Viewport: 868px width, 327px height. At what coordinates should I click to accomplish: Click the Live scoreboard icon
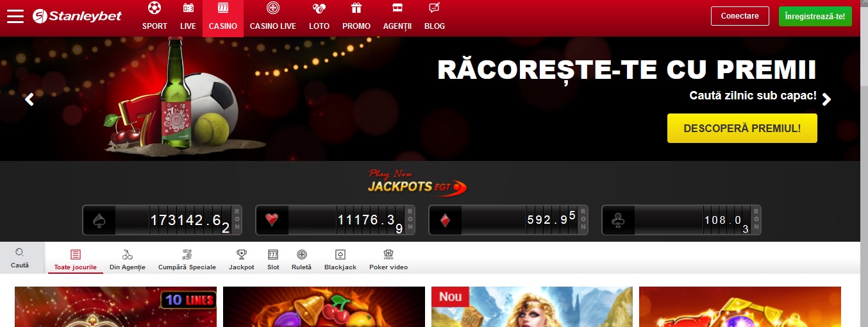pyautogui.click(x=188, y=8)
